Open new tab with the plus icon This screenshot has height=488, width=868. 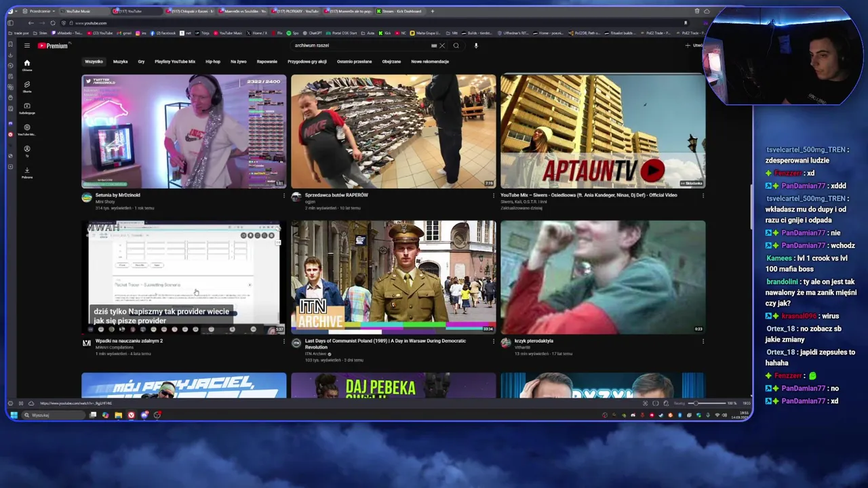point(433,12)
